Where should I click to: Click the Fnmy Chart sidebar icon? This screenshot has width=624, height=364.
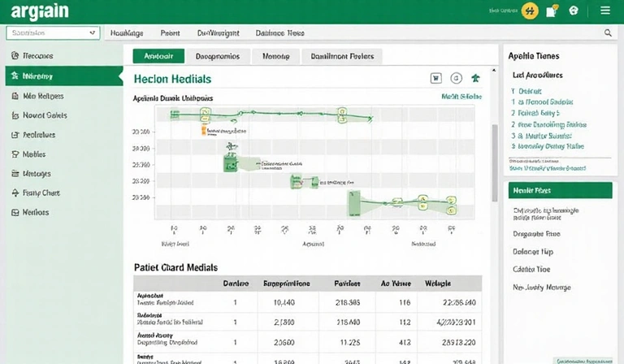coord(15,193)
